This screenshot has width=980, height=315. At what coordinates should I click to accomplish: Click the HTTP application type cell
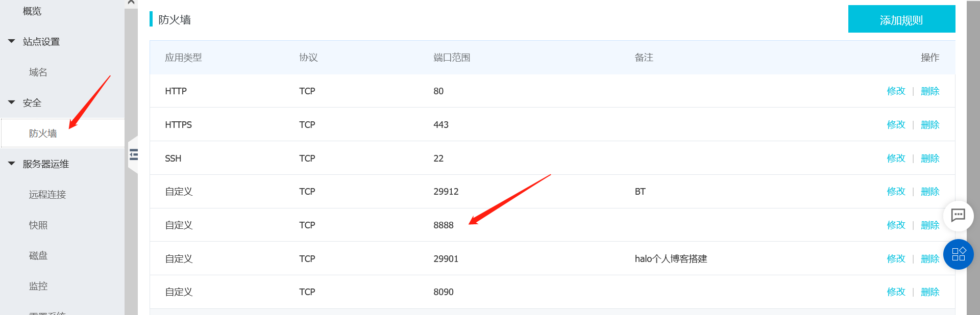click(x=176, y=91)
